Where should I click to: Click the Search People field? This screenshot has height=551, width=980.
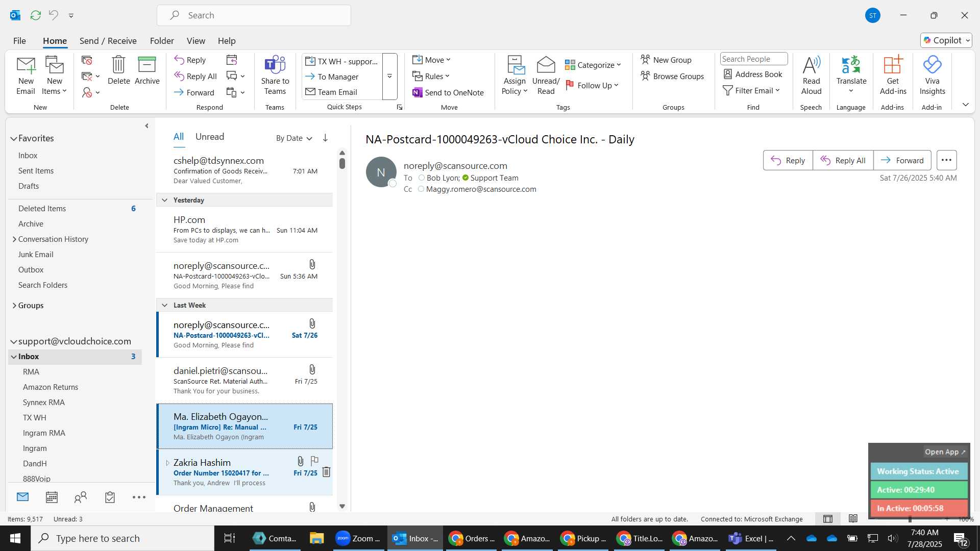tap(753, 59)
